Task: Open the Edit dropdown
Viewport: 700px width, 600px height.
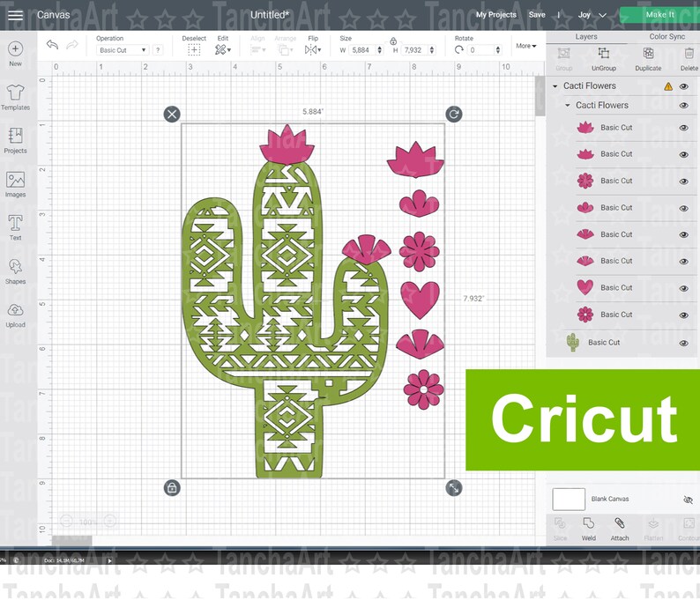Action: pyautogui.click(x=223, y=50)
